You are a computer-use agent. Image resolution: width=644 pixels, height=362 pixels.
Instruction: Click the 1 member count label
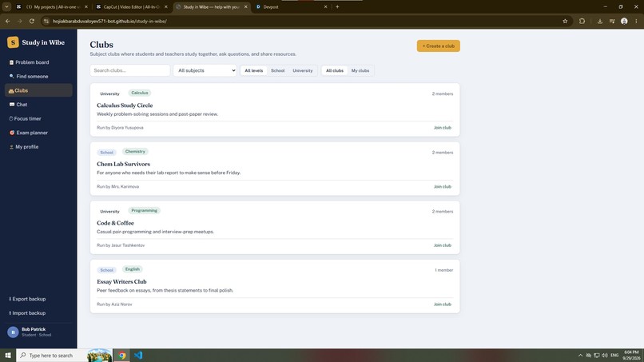[x=444, y=270]
